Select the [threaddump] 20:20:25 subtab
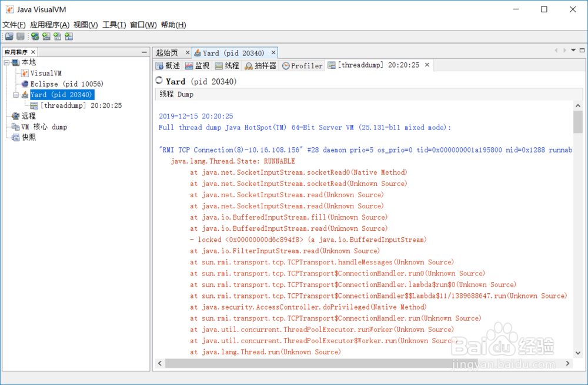 click(378, 65)
